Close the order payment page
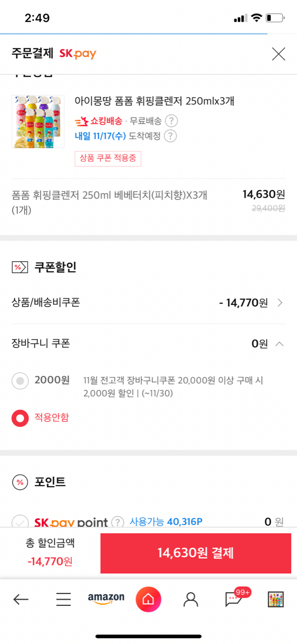297x644 pixels. [x=278, y=54]
